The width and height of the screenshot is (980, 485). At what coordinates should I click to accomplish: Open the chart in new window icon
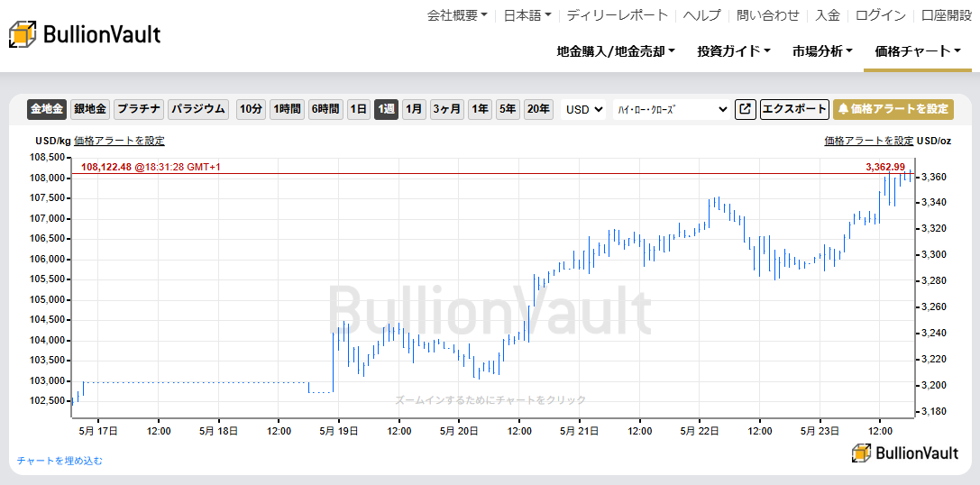coord(745,109)
